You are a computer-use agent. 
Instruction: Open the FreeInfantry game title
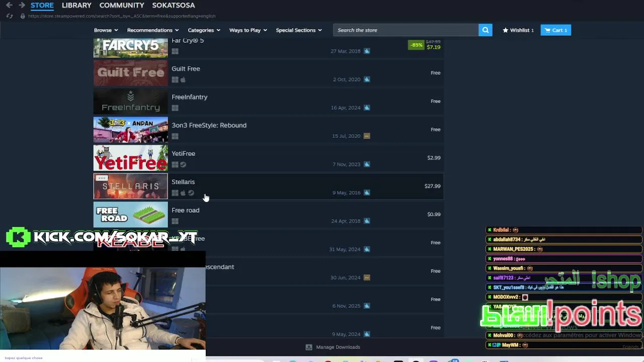(x=189, y=97)
